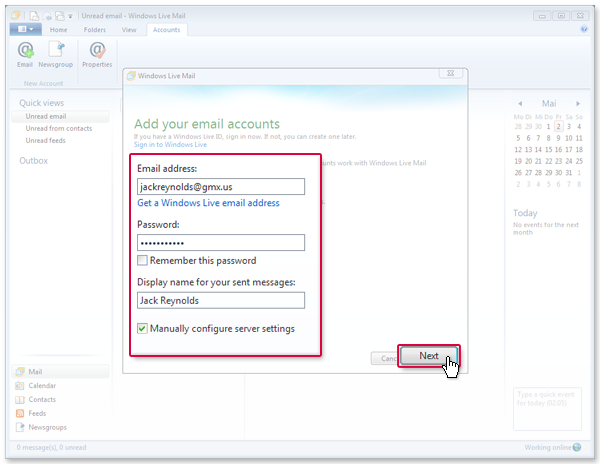Switch to Mail in navigation pane
Viewport: 600px width, 464px height.
pyautogui.click(x=61, y=371)
